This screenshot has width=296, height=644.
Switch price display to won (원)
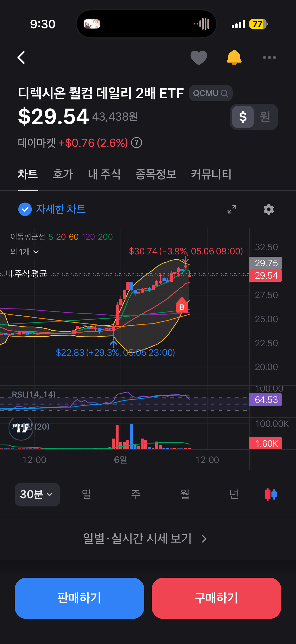(x=265, y=117)
